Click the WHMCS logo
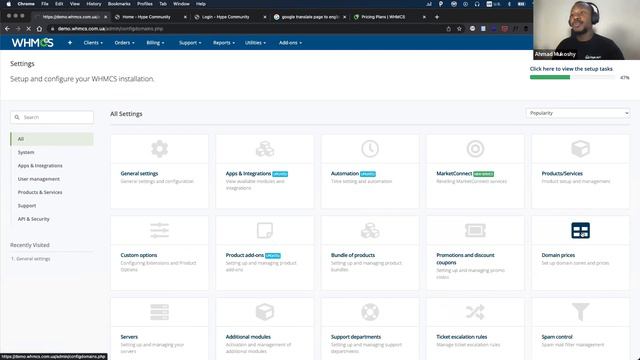The image size is (640, 360). 33,42
